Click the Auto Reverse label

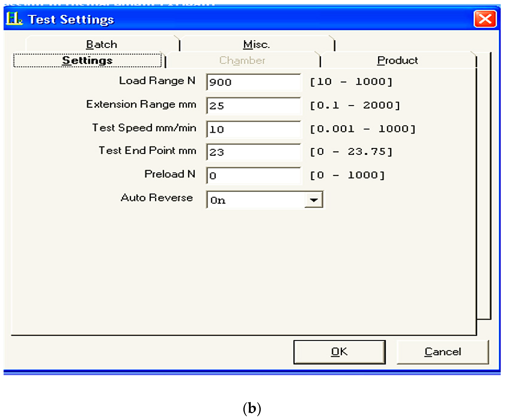click(157, 198)
